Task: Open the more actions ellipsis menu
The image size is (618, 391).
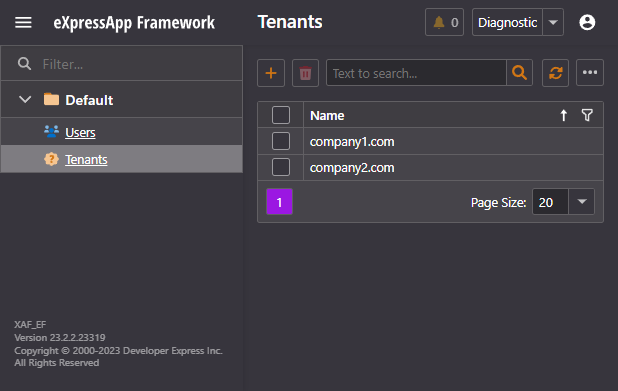Action: click(x=590, y=73)
